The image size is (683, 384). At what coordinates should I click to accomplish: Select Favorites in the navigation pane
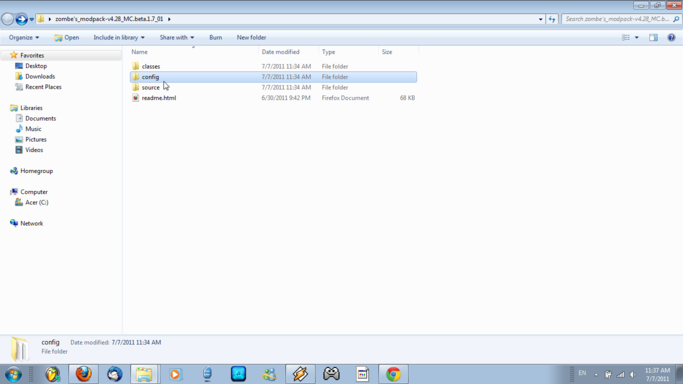[32, 55]
